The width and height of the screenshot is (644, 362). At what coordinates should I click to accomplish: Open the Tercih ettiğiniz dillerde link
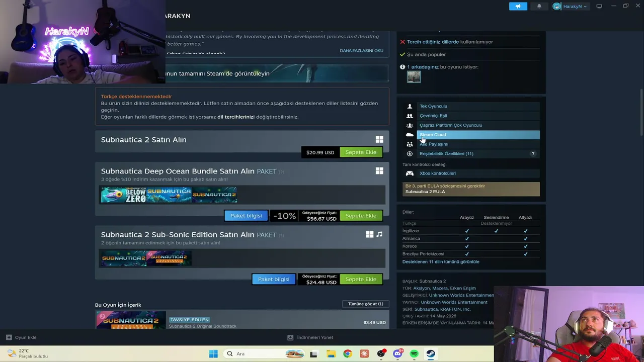(433, 42)
